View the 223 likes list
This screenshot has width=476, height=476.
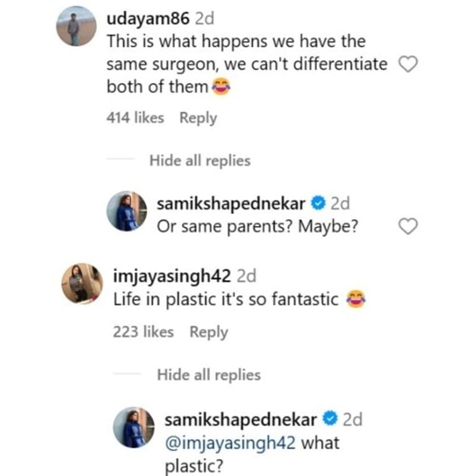click(143, 332)
